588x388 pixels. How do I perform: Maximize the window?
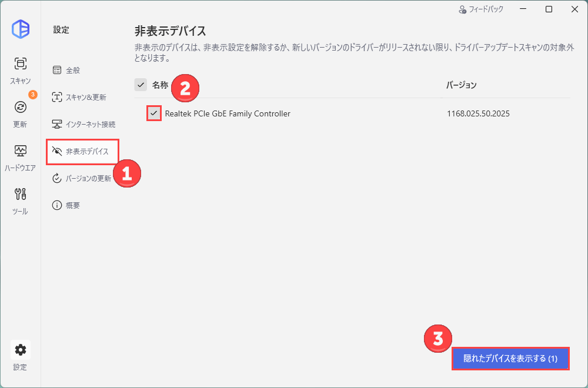[549, 9]
